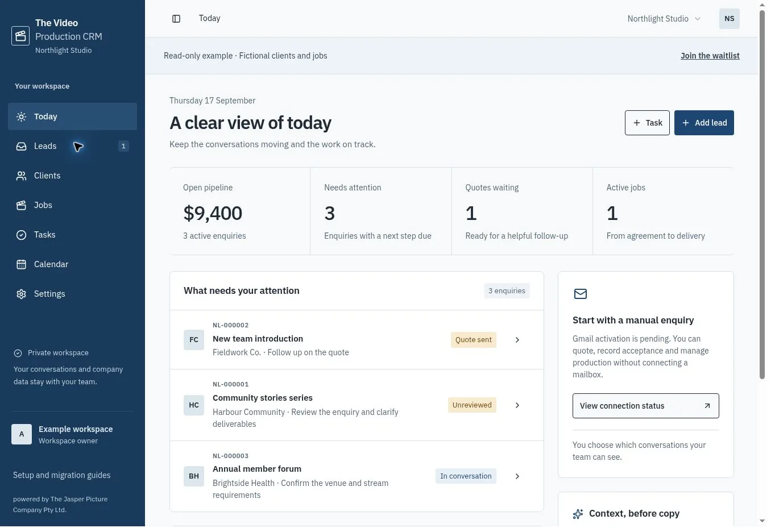This screenshot has width=775, height=532.
Task: Click the NS avatar in the header
Action: (729, 19)
